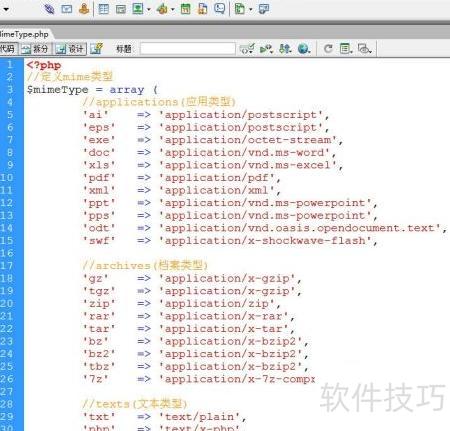Click the 'application/xml' value
450x431 pixels.
click(217, 190)
